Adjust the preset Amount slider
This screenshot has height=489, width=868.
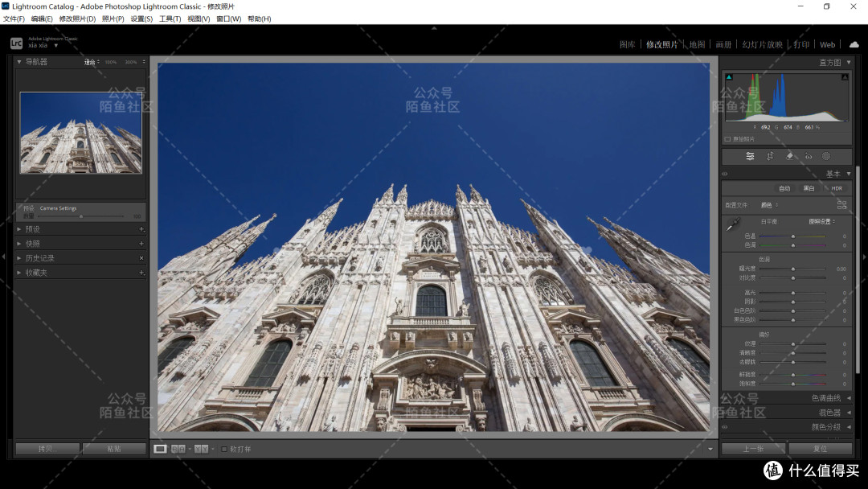[81, 216]
